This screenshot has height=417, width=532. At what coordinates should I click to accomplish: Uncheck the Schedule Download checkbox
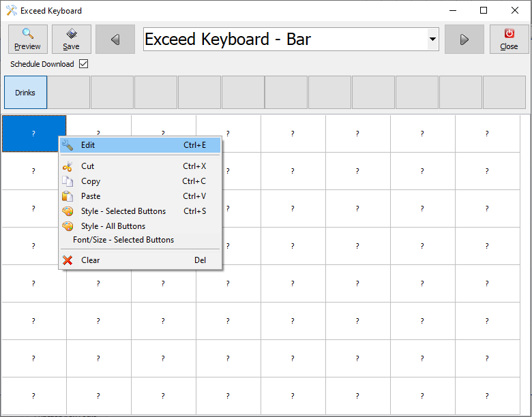84,64
